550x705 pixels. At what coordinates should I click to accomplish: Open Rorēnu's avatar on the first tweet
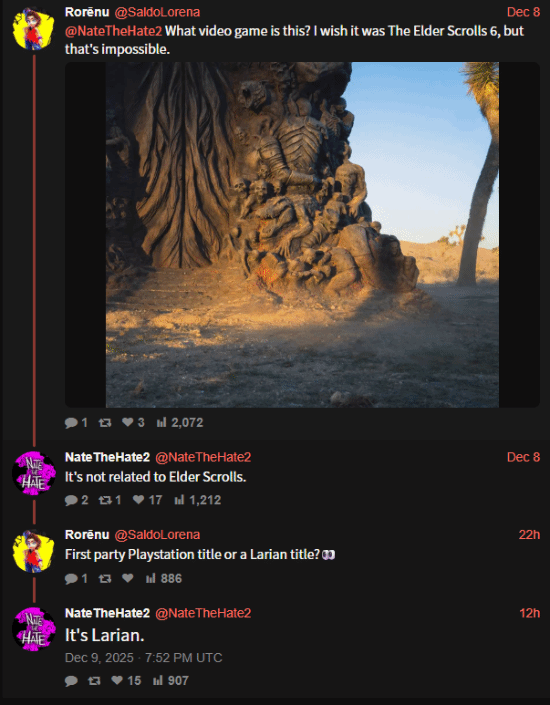click(34, 28)
